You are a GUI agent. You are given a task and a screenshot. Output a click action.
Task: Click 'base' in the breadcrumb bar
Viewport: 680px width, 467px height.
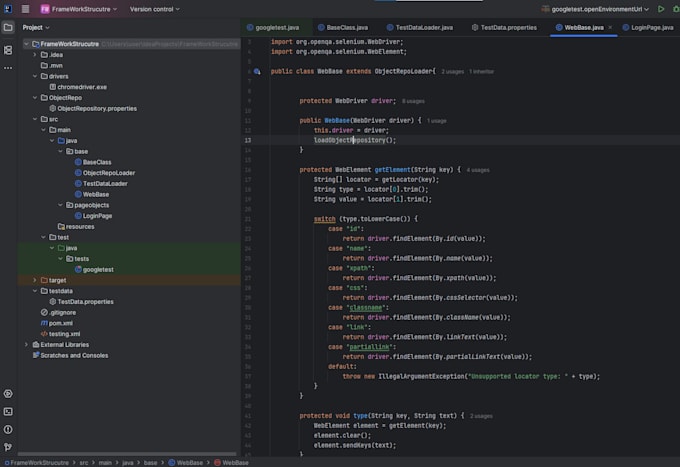pyautogui.click(x=150, y=463)
